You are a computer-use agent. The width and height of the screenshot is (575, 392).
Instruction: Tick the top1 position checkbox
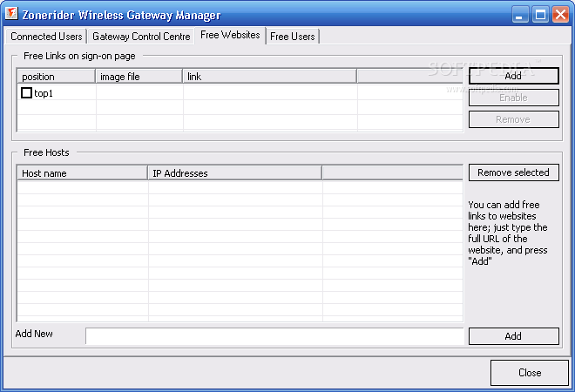(x=26, y=93)
